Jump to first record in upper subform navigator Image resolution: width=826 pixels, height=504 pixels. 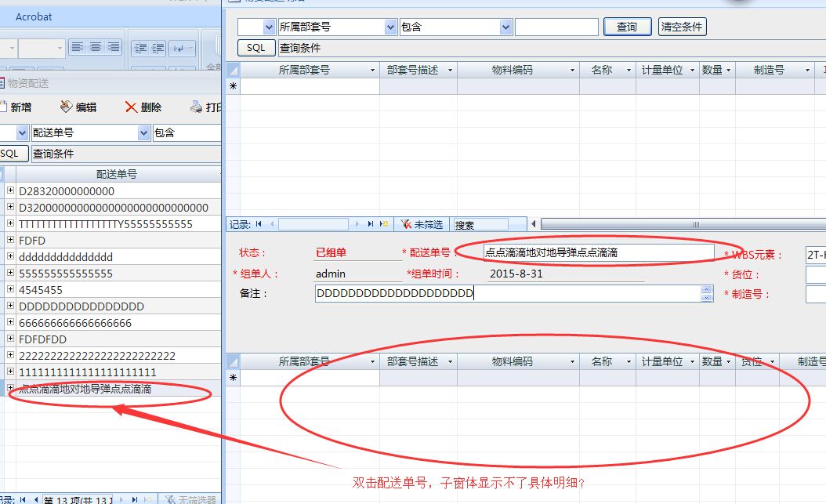pyautogui.click(x=259, y=224)
